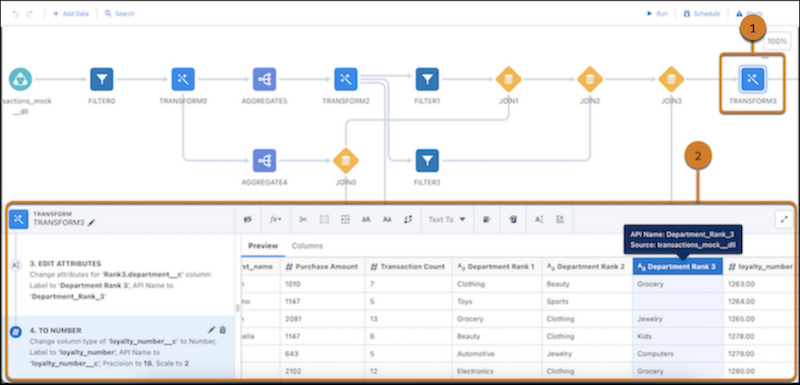Viewport: 800px width, 385px height.
Task: Select the FILTER1 node
Action: 427,79
